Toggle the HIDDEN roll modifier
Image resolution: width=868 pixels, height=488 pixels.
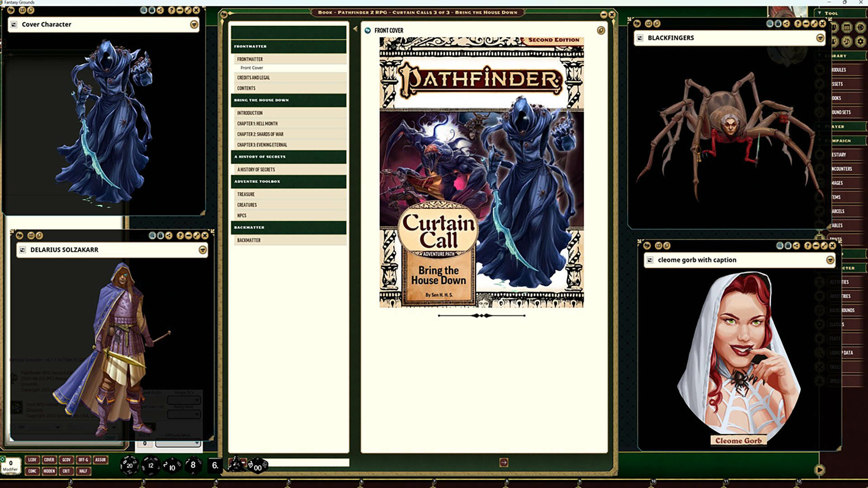[x=49, y=471]
